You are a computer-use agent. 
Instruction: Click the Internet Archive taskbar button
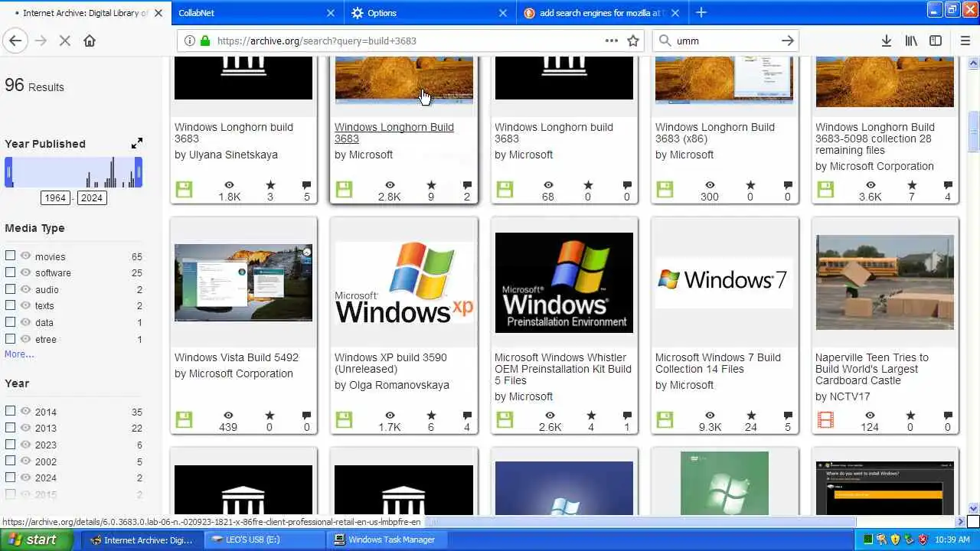[142, 540]
